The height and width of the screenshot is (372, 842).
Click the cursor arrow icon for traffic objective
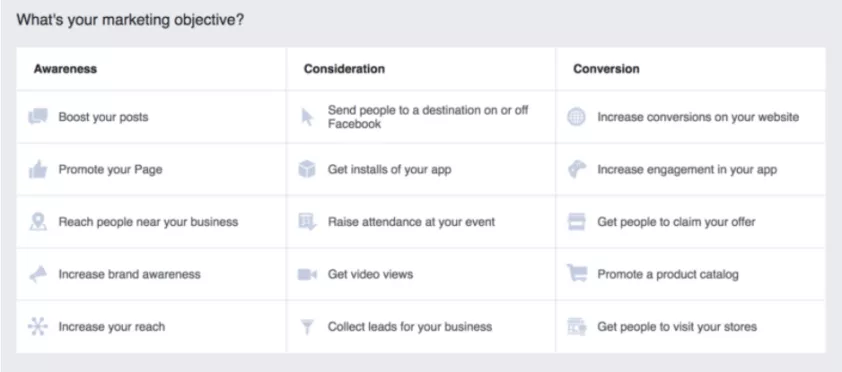point(307,117)
